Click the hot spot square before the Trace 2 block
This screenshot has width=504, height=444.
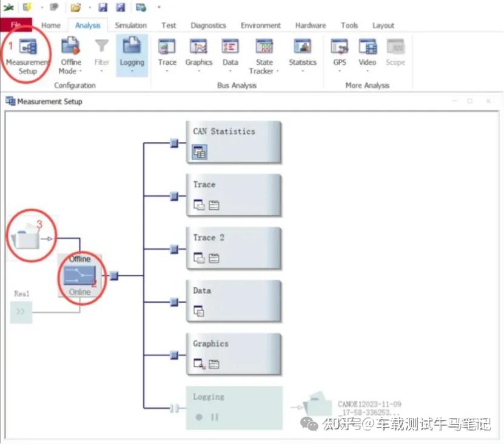[174, 249]
